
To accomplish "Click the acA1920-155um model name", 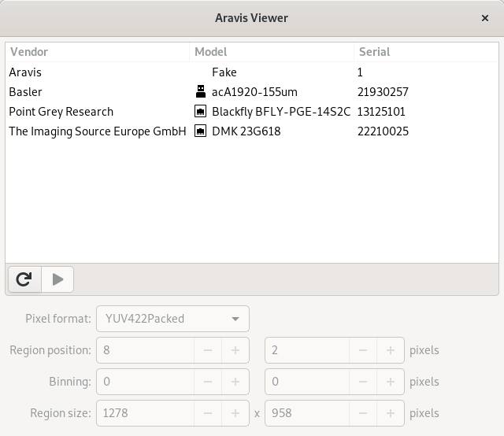I will tap(254, 92).
